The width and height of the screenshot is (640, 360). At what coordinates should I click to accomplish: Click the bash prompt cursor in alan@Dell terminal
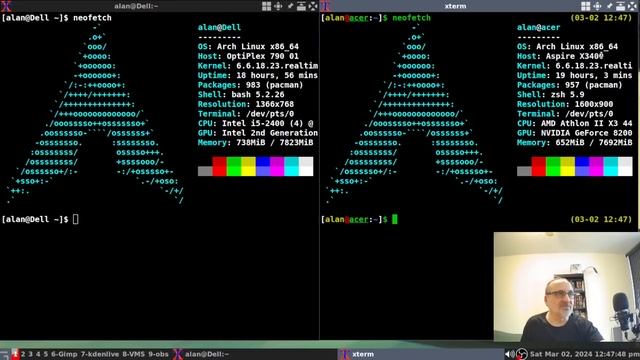pos(76,219)
